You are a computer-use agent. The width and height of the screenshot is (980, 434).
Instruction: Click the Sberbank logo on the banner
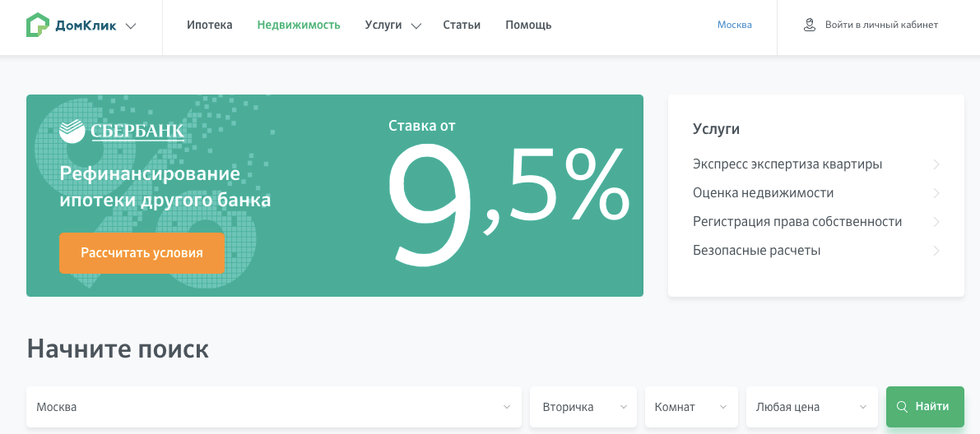click(121, 130)
